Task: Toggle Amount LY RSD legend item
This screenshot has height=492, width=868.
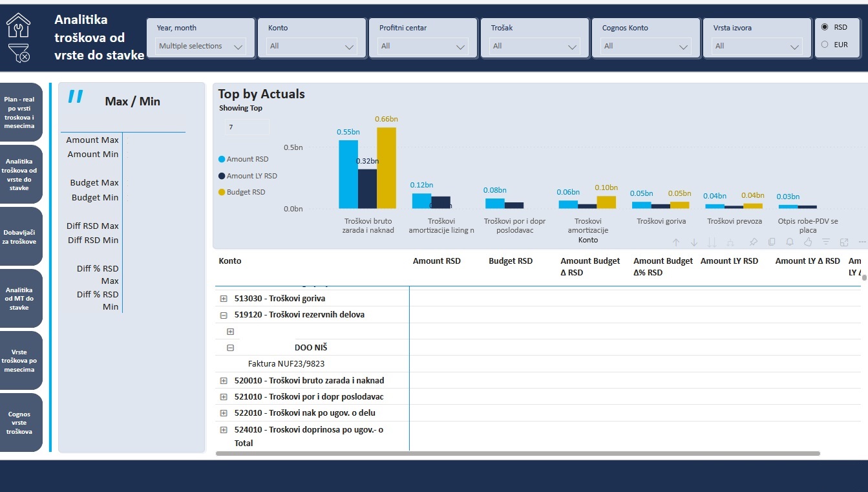Action: [x=248, y=176]
